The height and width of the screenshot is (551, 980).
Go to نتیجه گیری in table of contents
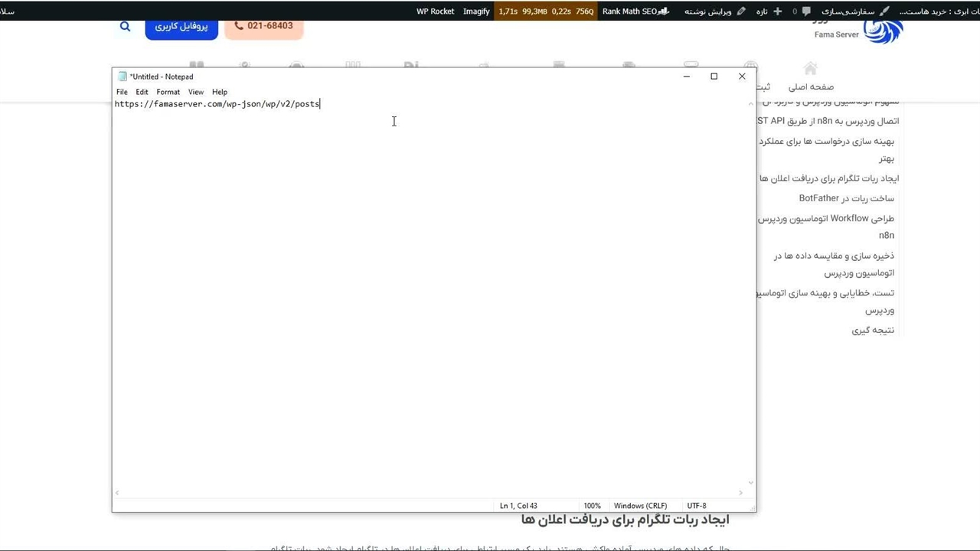click(x=873, y=330)
